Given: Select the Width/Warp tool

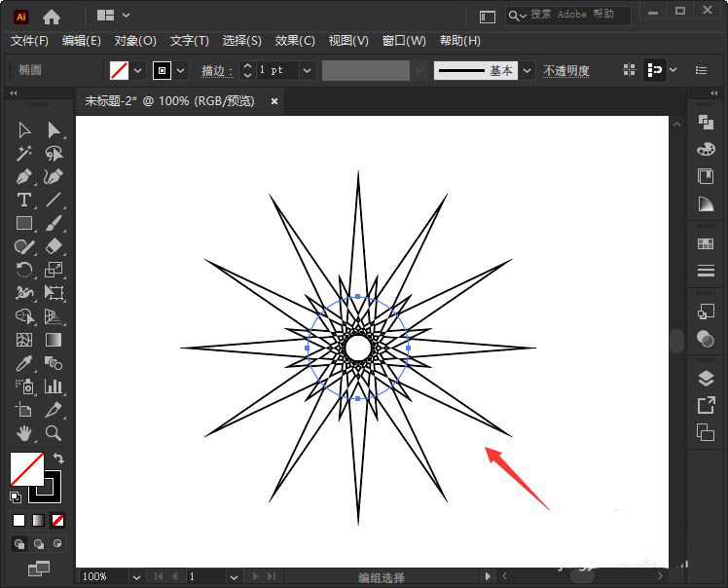Looking at the screenshot, I should pos(24,293).
